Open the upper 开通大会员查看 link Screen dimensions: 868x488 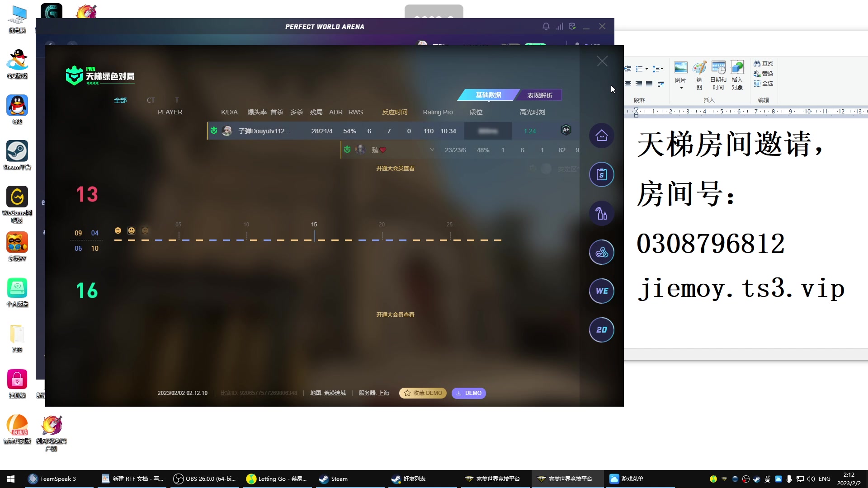point(395,168)
